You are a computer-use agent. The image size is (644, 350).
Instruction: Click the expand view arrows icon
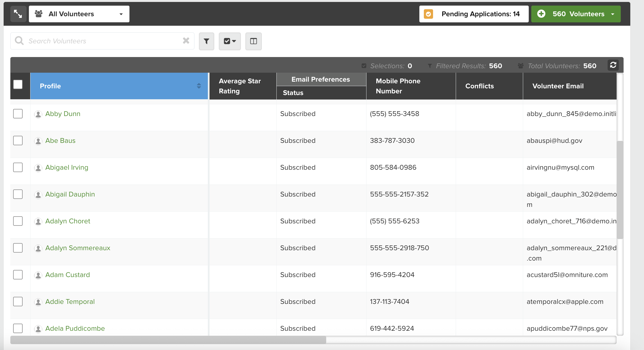point(18,13)
